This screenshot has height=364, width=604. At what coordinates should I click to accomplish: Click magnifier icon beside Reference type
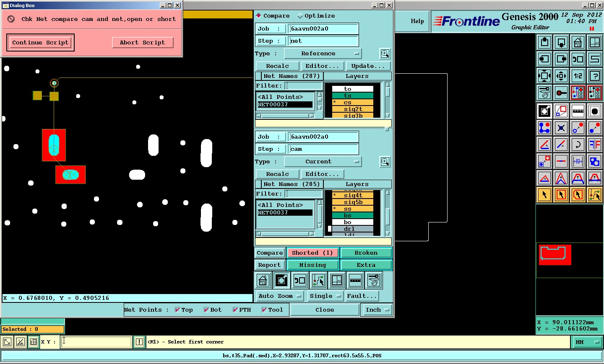385,54
